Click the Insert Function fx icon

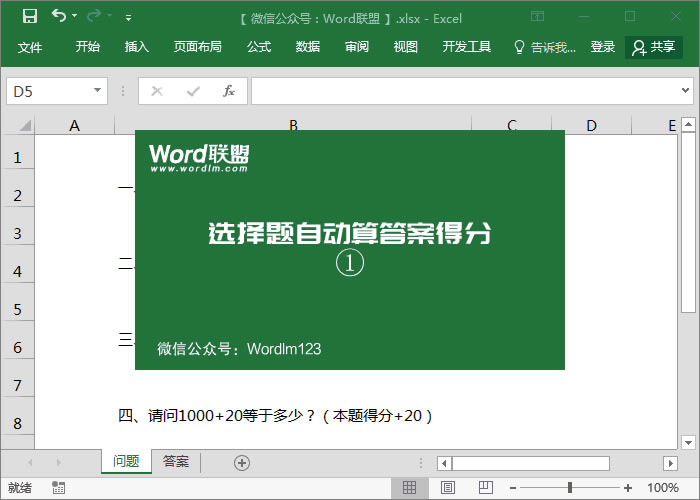coord(228,91)
